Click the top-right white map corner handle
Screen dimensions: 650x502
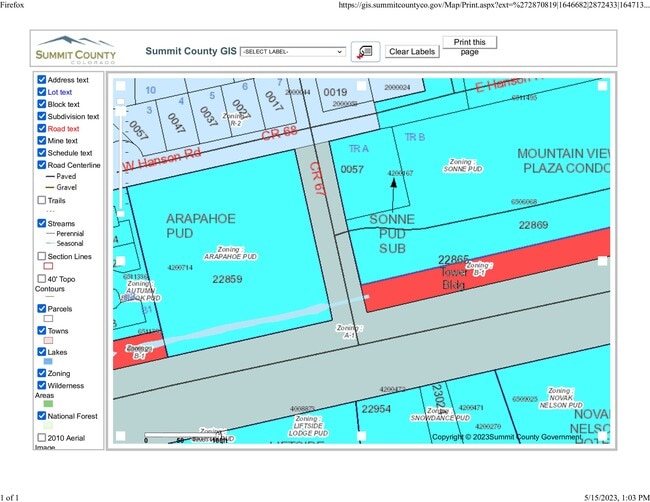(603, 86)
